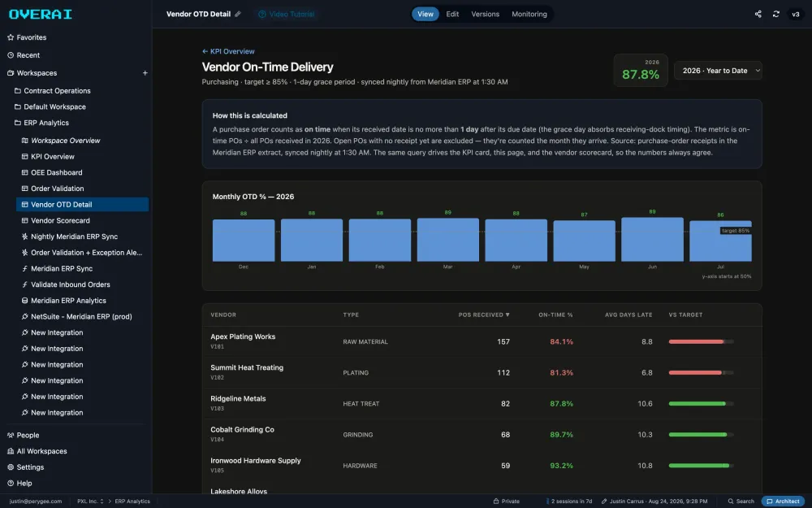The image size is (812, 508).
Task: Open the PXL Inc. organization switcher
Action: (90, 501)
